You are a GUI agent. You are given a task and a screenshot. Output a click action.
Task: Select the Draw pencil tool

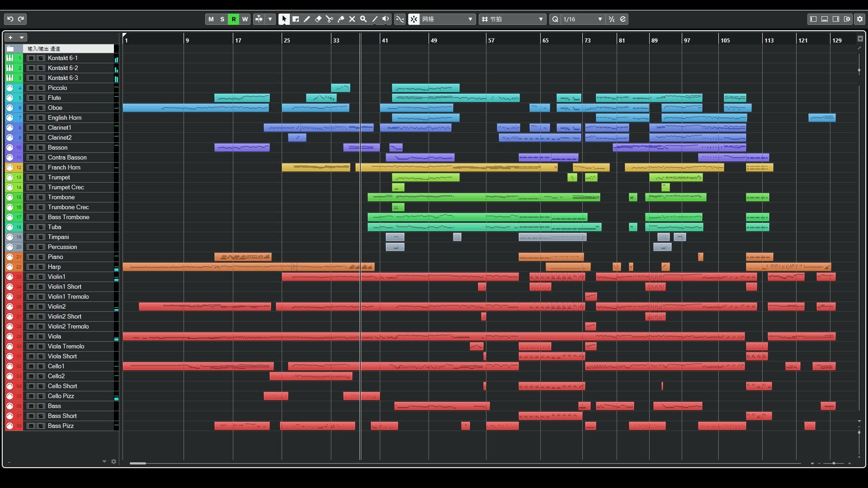tap(307, 19)
